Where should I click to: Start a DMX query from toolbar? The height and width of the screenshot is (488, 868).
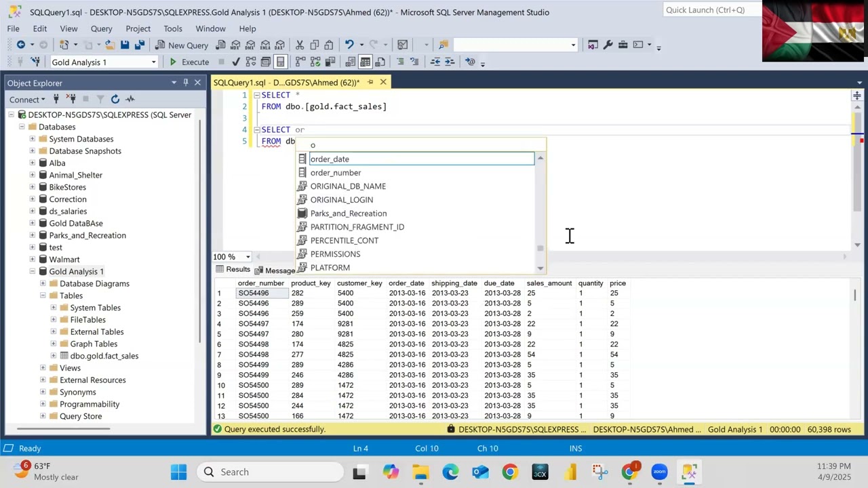coord(250,45)
